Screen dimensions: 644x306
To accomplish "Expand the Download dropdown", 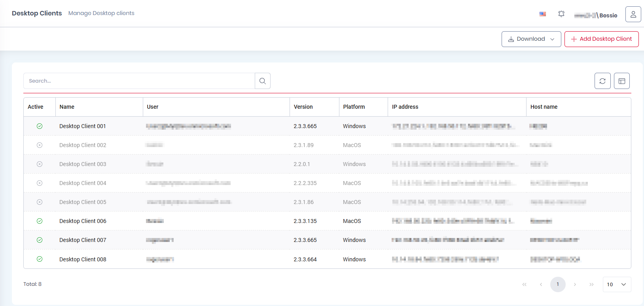I will [x=531, y=39].
